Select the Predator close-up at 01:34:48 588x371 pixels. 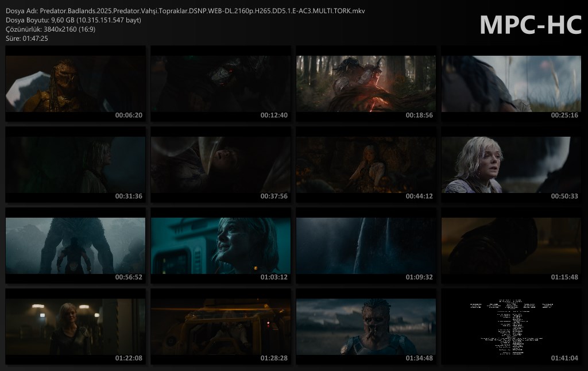point(366,327)
